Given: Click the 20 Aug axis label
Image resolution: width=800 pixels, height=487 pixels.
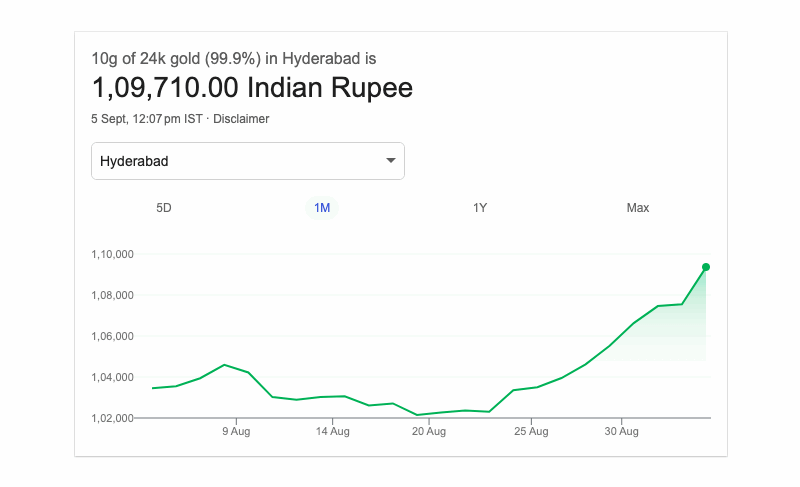Looking at the screenshot, I should 428,432.
